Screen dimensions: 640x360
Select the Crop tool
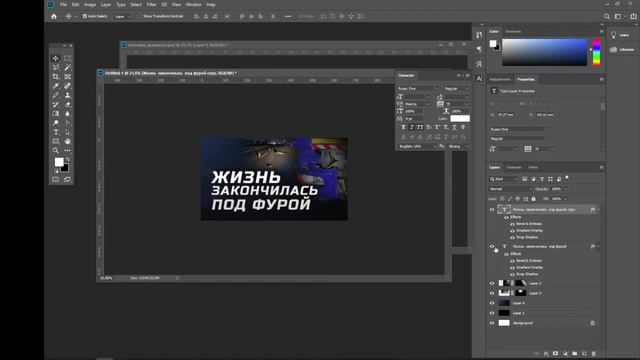point(56,77)
